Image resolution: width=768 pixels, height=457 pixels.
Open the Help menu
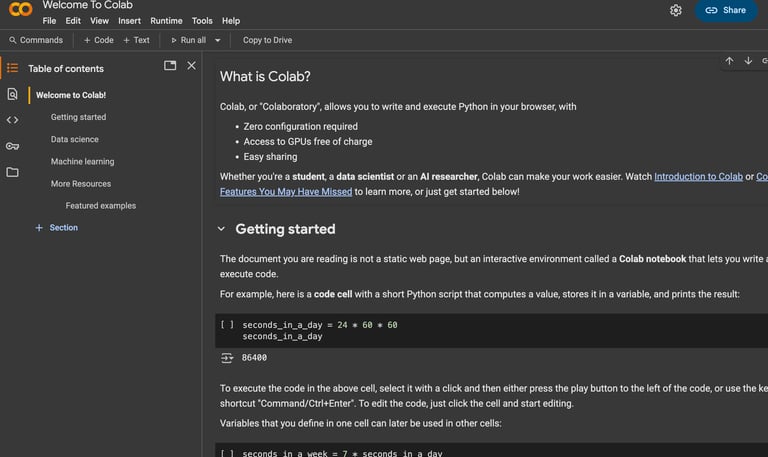231,21
